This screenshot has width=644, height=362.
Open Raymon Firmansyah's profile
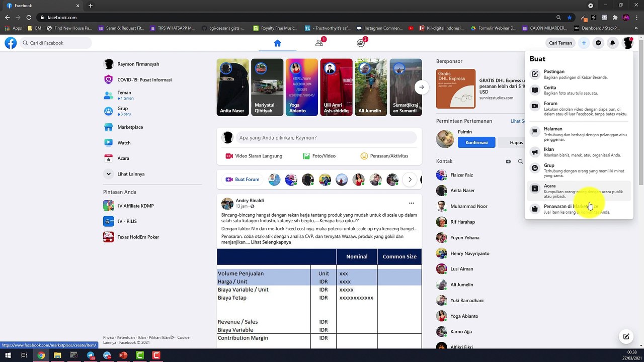coord(152,64)
